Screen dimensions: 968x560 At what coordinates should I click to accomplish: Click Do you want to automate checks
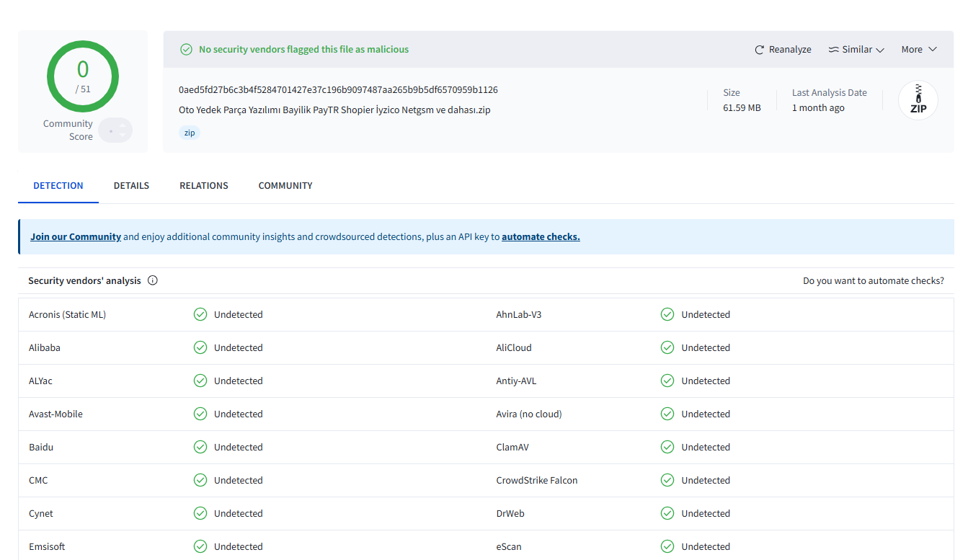[x=873, y=280]
